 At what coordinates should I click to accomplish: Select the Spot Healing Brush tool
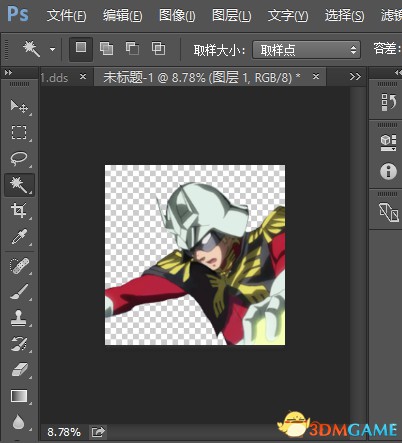click(x=19, y=266)
